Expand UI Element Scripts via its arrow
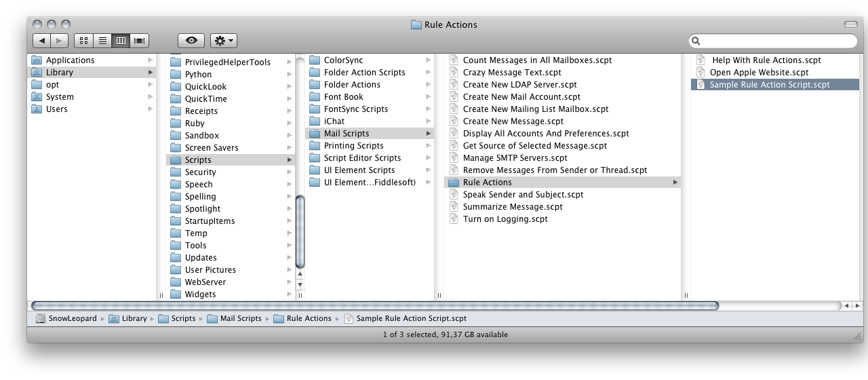This screenshot has height=380, width=868. tap(429, 170)
